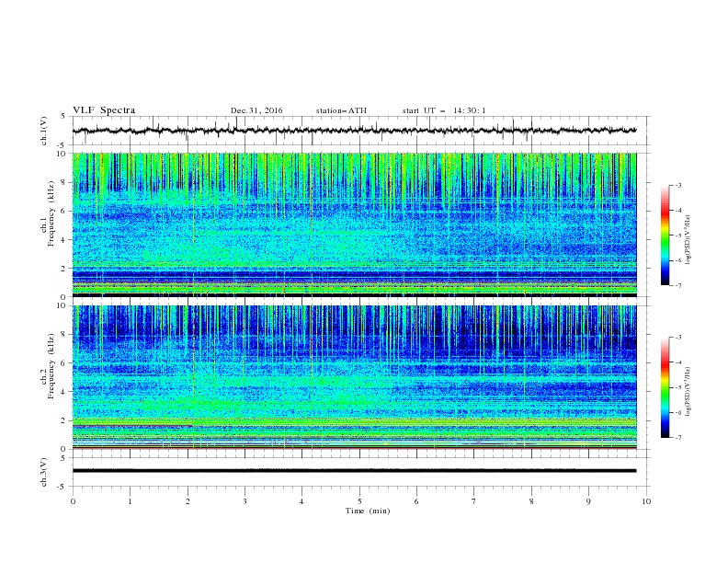Click the "station=ATH" label
Viewport: 728px width, 563px height.
pyautogui.click(x=341, y=110)
